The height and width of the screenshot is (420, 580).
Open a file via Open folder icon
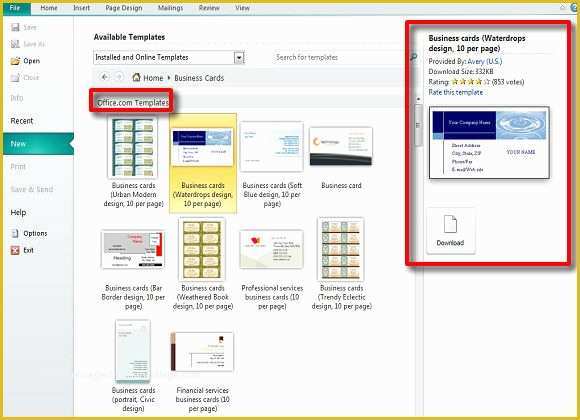click(15, 61)
